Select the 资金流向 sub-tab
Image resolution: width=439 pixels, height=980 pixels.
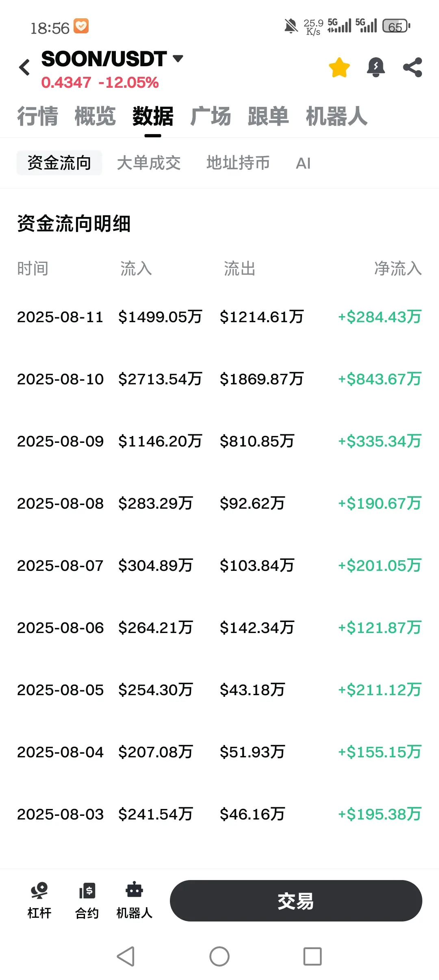59,163
